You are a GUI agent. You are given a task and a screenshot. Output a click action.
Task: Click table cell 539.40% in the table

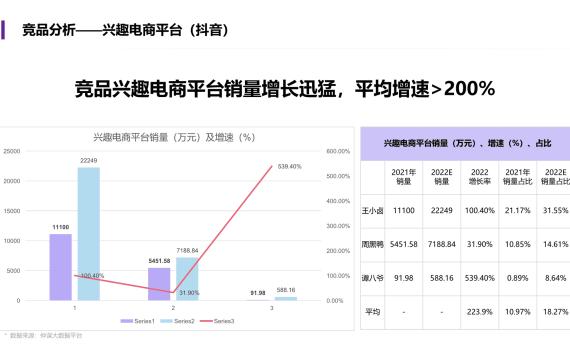pyautogui.click(x=480, y=278)
